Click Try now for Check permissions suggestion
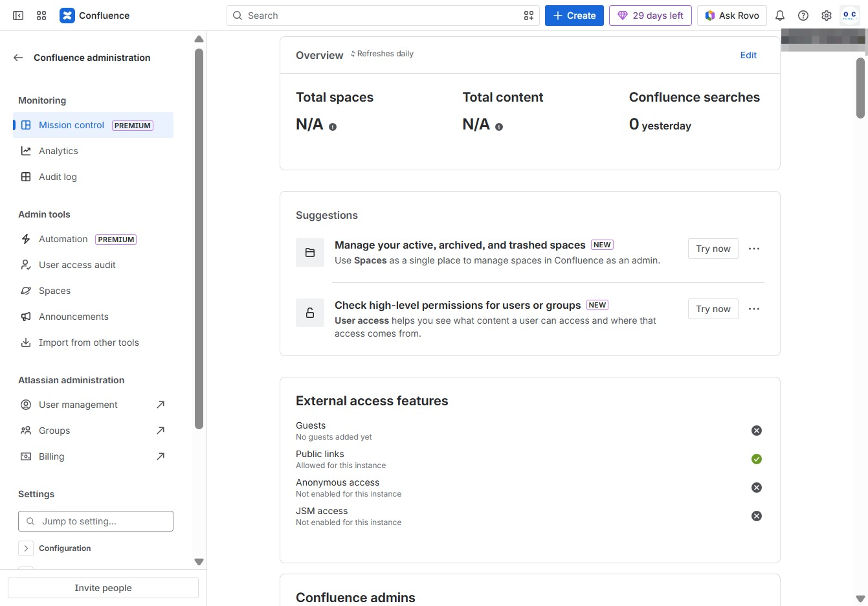 coord(713,309)
